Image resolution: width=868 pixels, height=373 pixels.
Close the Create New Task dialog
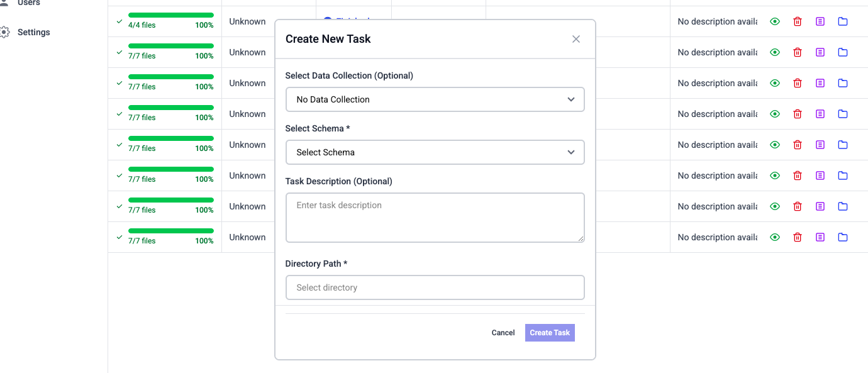576,39
